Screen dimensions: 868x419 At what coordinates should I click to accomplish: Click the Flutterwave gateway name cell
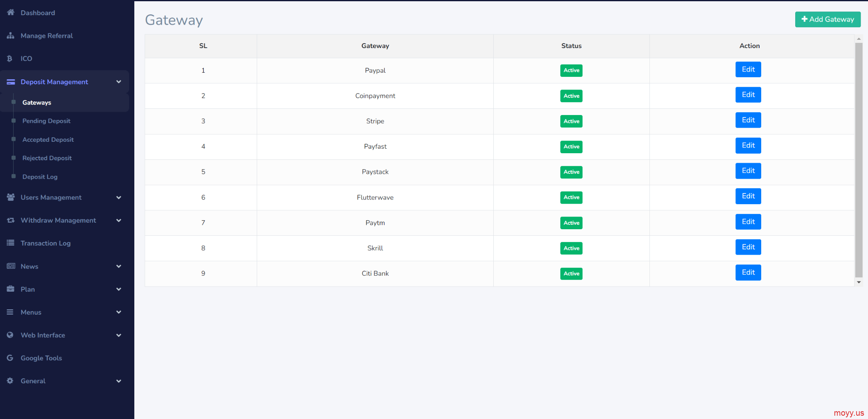point(375,198)
